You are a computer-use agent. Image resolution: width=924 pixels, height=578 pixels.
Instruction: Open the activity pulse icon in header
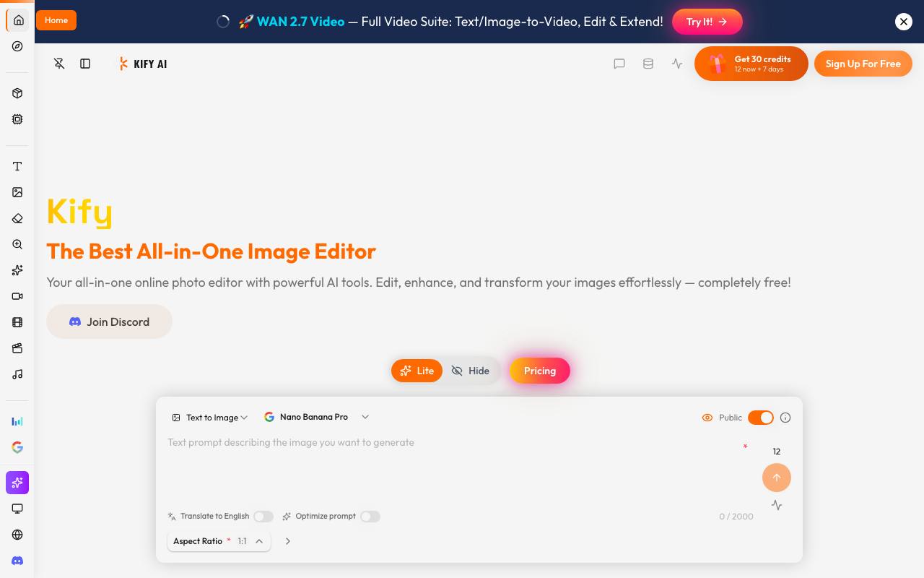click(677, 64)
